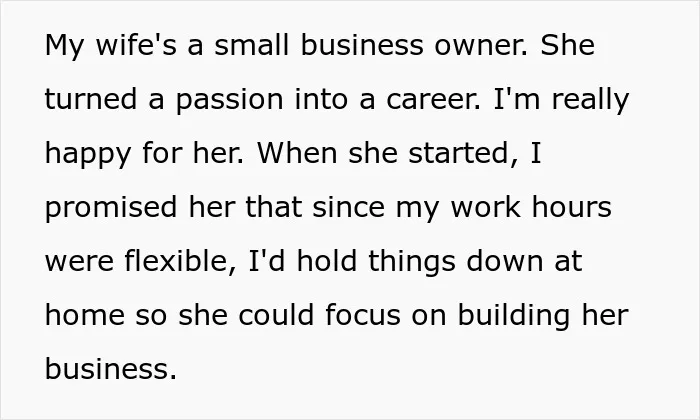Screen dimensions: 700x420
Task: Click the word "since" in the text
Action: pos(348,207)
